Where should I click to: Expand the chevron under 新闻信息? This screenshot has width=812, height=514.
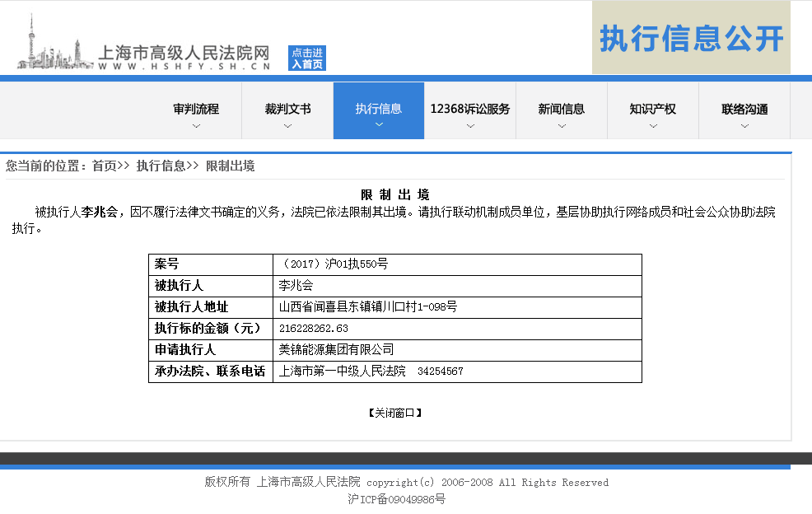[562, 126]
